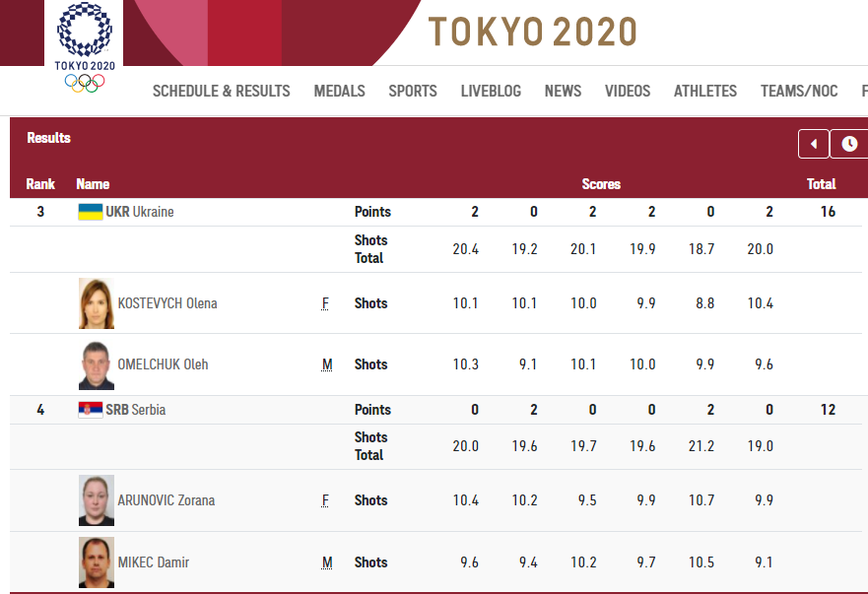Click the Serbia flag icon
The height and width of the screenshot is (594, 868).
pyautogui.click(x=91, y=410)
